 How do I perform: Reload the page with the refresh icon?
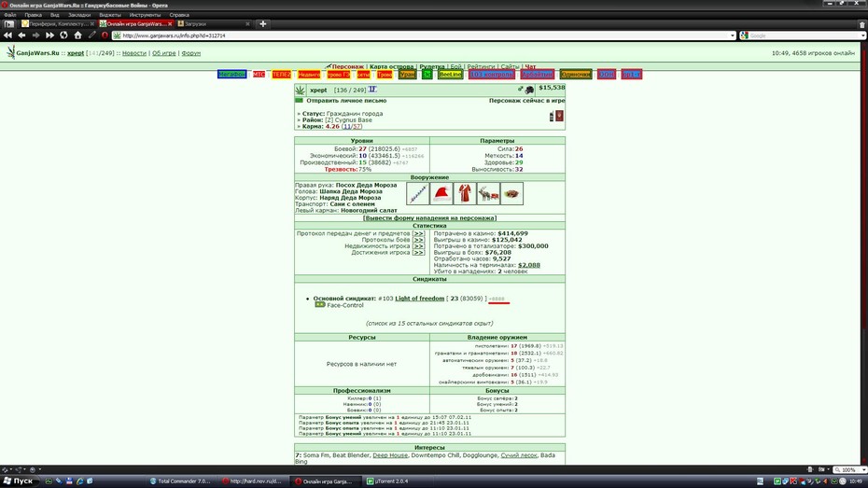[x=63, y=35]
